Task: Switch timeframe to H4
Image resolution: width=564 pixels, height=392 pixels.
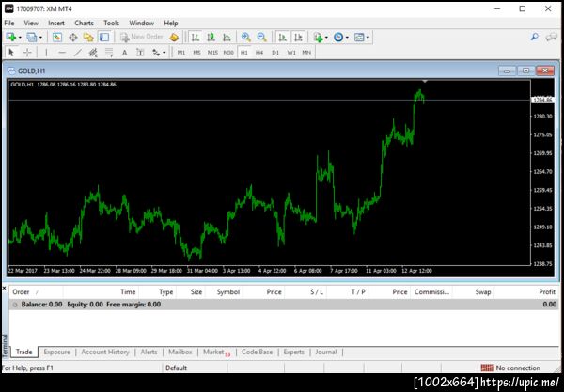Action: coord(259,53)
